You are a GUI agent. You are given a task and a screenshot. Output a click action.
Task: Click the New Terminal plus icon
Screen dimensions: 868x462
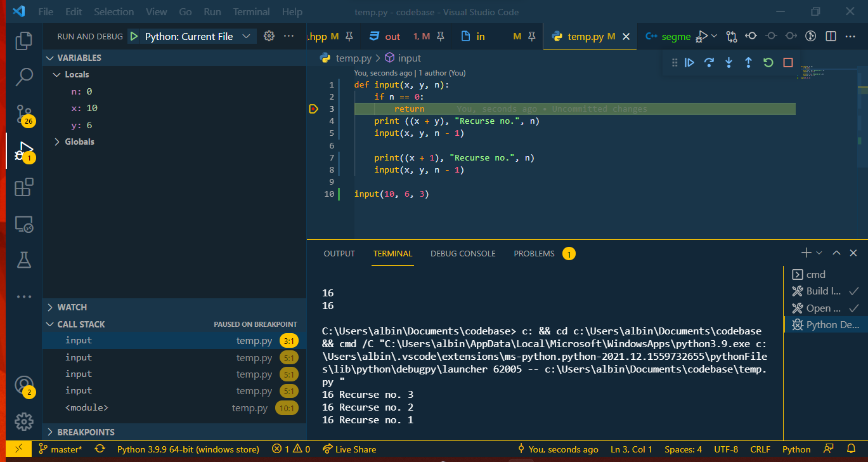point(806,253)
